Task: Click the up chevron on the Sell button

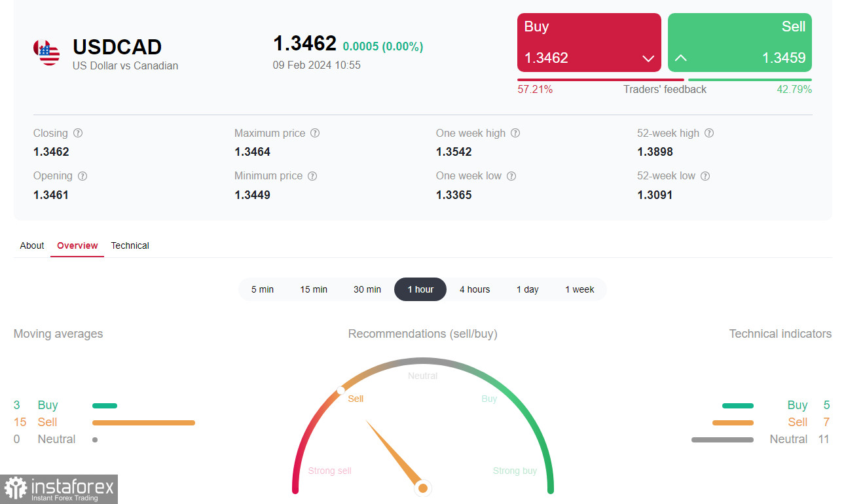Action: point(680,58)
